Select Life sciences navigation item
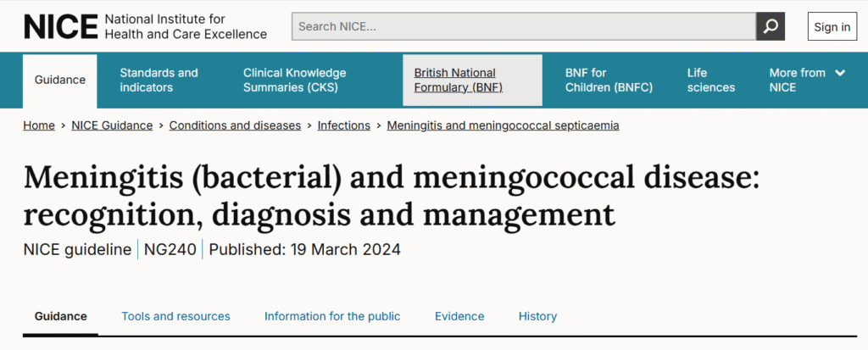The width and height of the screenshot is (868, 350). [x=710, y=80]
